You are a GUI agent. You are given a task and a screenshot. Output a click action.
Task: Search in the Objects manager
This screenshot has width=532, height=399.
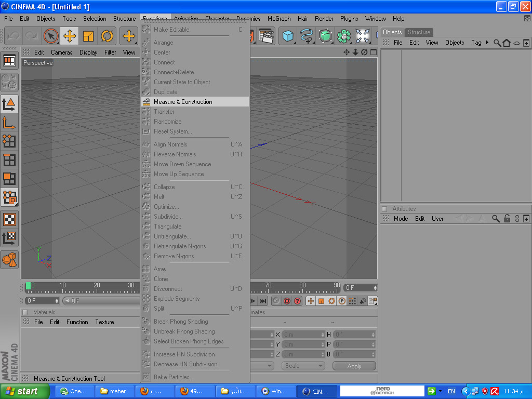click(x=497, y=43)
